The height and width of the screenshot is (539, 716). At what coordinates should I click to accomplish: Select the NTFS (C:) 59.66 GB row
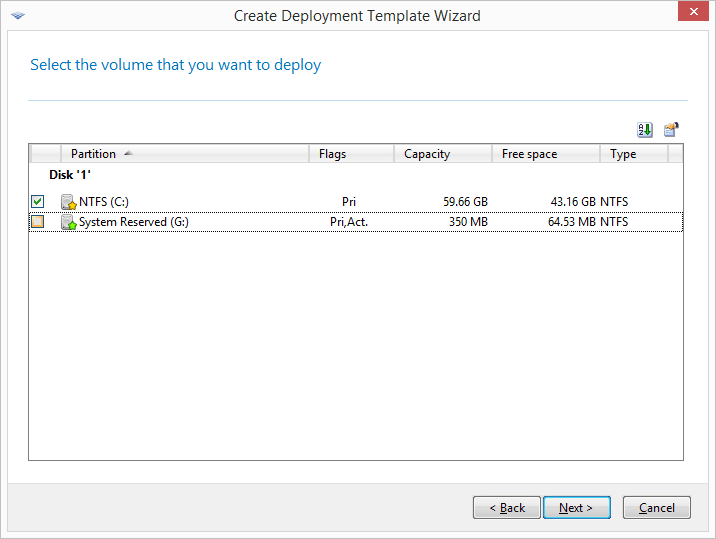pyautogui.click(x=356, y=202)
